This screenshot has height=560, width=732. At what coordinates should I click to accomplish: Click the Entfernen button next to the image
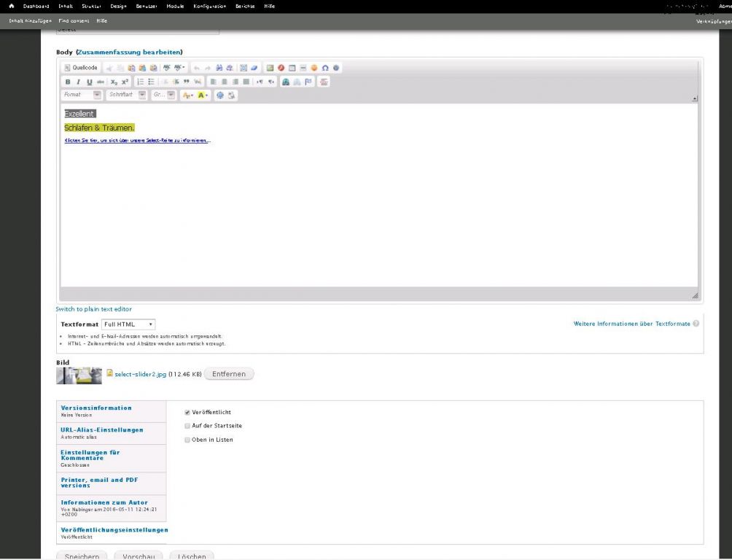(x=229, y=374)
